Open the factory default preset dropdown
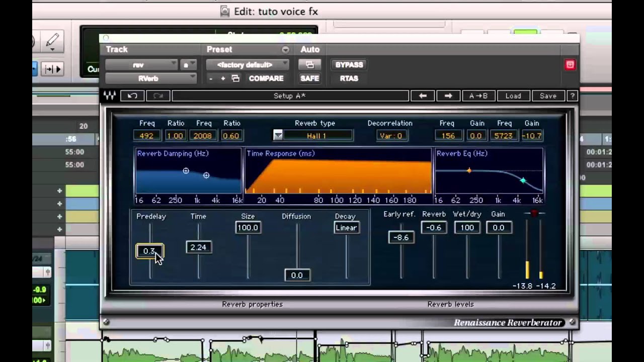The image size is (644, 362). (x=248, y=65)
